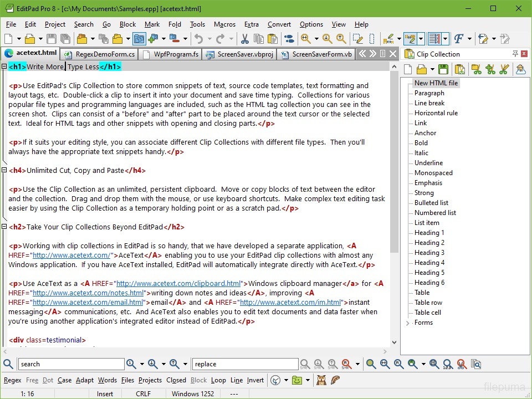The height and width of the screenshot is (399, 532).
Task: Click the Paste clipboard icon in main toolbar
Action: click(x=273, y=39)
